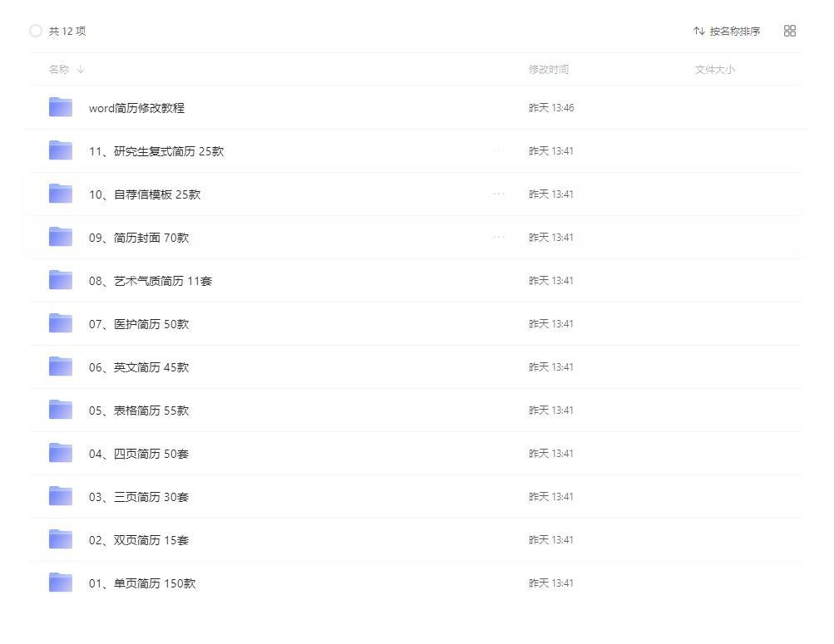Click folder icon for 07、医护简历 50款

pyautogui.click(x=61, y=323)
